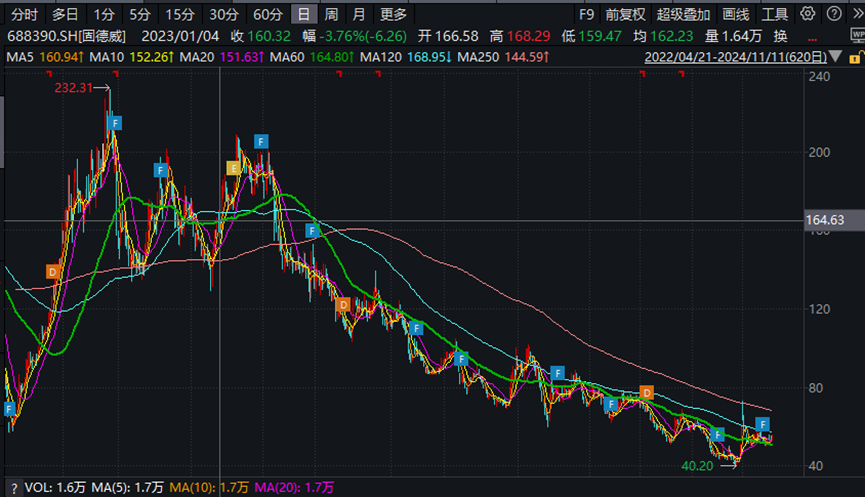Click the red 232.31 high price label
The width and height of the screenshot is (865, 497).
(x=73, y=88)
